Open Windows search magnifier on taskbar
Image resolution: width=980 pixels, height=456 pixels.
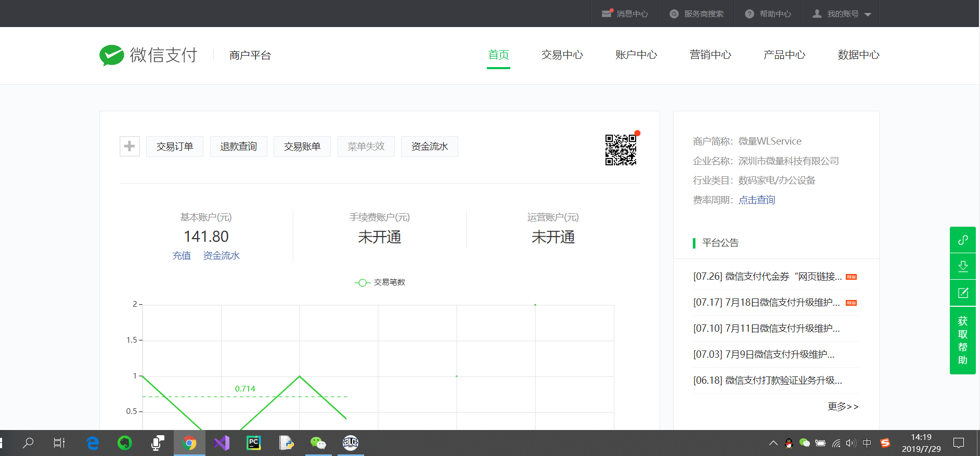click(x=28, y=443)
